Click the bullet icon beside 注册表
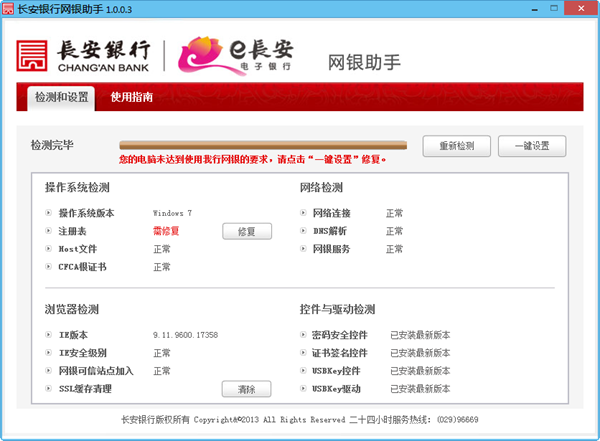This screenshot has height=441, width=600. coord(48,231)
